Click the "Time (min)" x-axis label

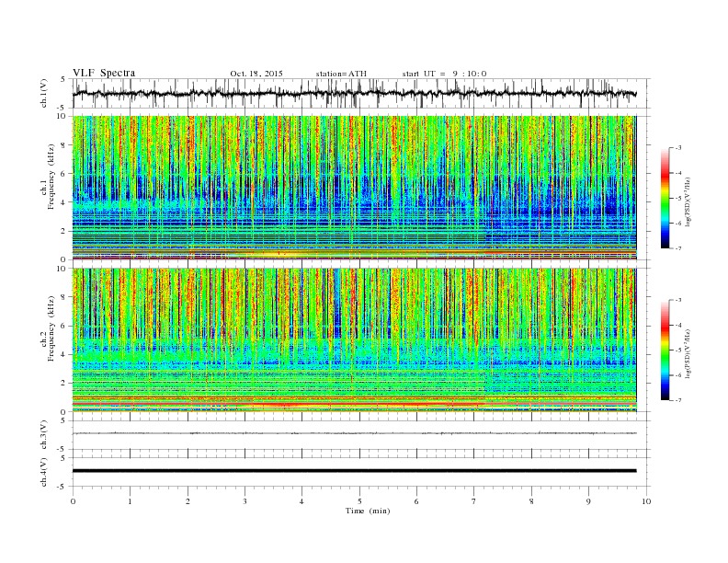point(368,511)
